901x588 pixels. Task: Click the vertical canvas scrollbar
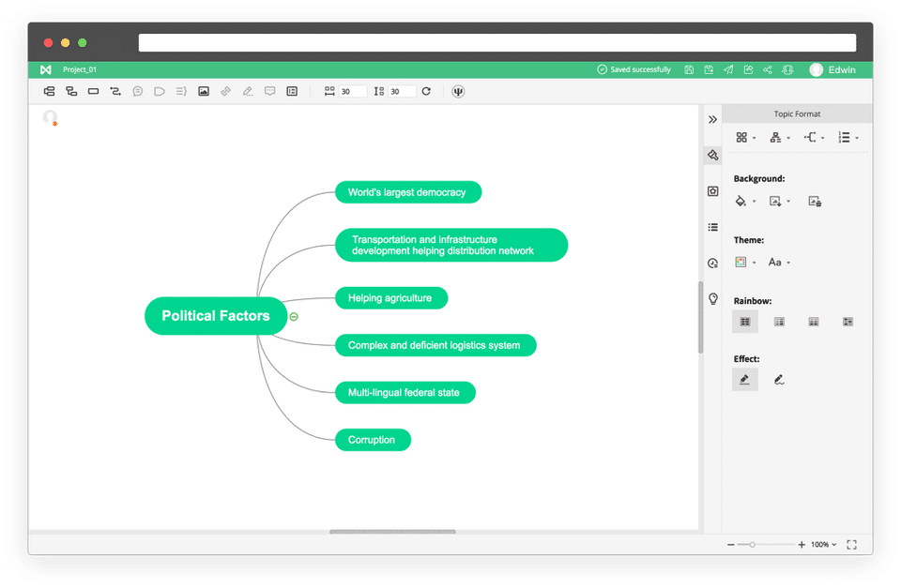(x=701, y=317)
